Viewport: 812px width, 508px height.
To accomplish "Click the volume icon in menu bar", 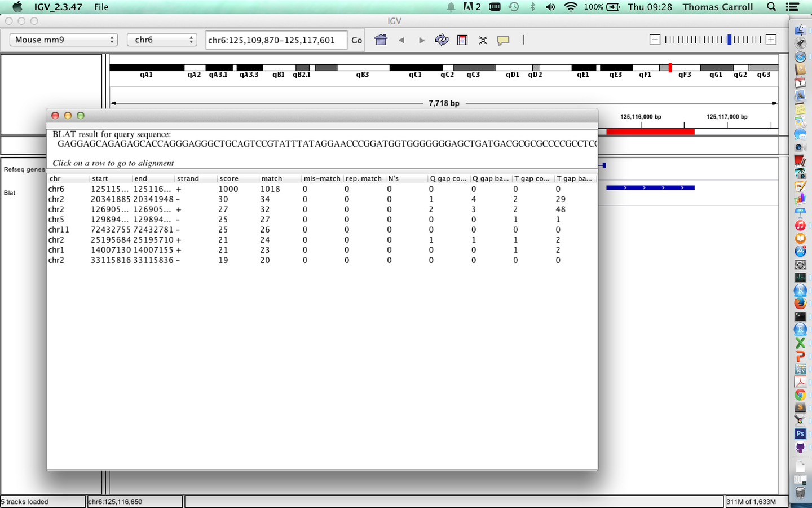I will coord(550,7).
